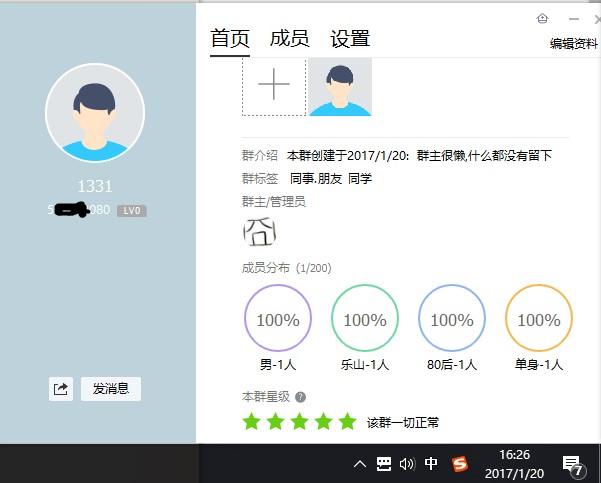Screen dimensions: 601x483
Task: Open the 成员 tab
Action: 289,39
